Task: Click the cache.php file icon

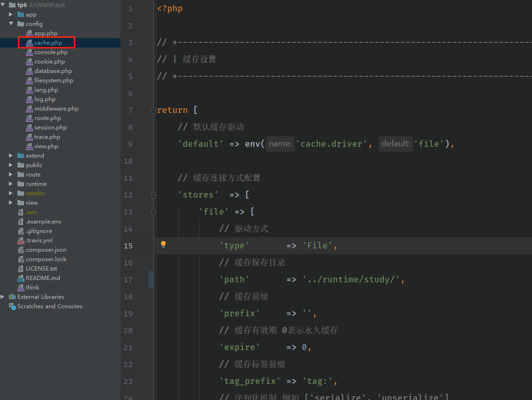Action: point(30,43)
